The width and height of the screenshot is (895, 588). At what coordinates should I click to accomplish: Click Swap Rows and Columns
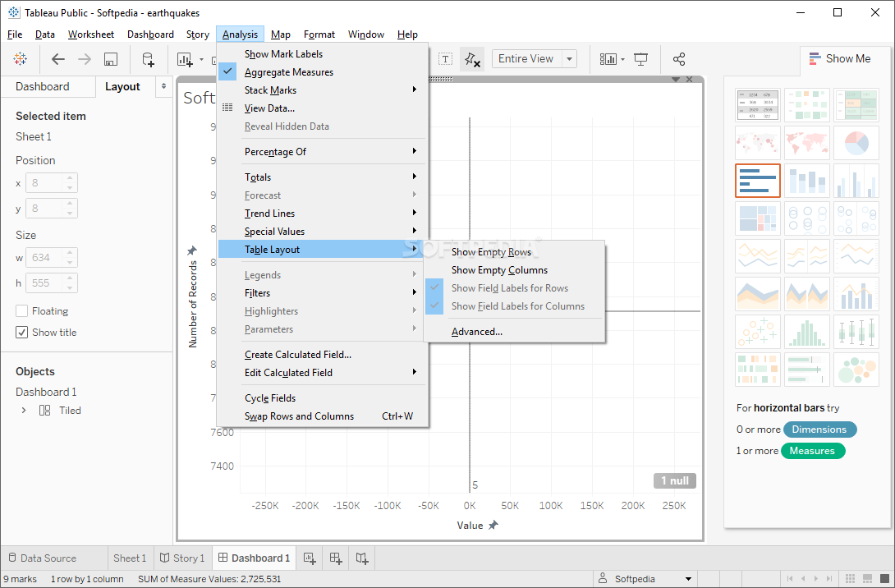(x=322, y=416)
